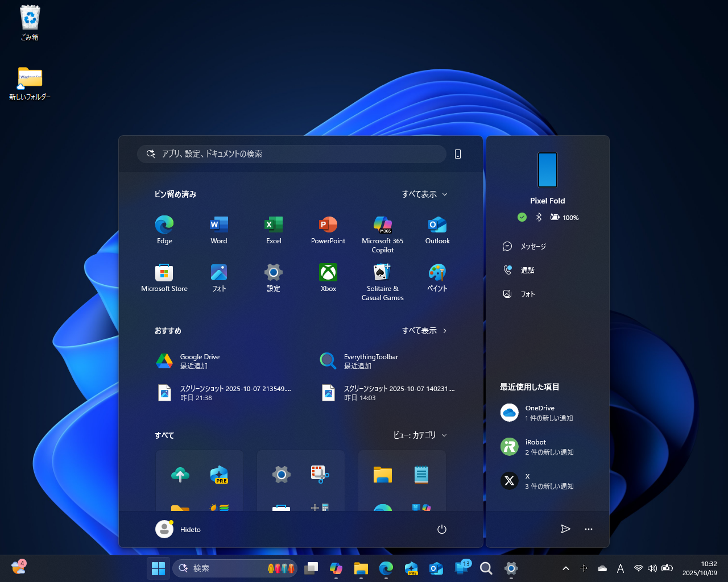Click the power button
Viewport: 728px width, 582px height.
[442, 529]
